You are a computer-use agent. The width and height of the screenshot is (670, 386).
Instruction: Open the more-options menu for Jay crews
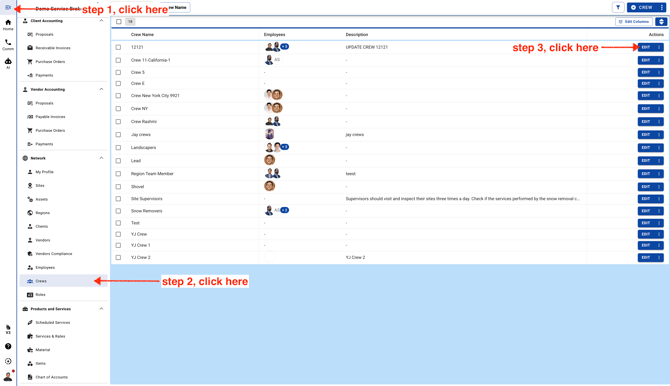click(659, 135)
